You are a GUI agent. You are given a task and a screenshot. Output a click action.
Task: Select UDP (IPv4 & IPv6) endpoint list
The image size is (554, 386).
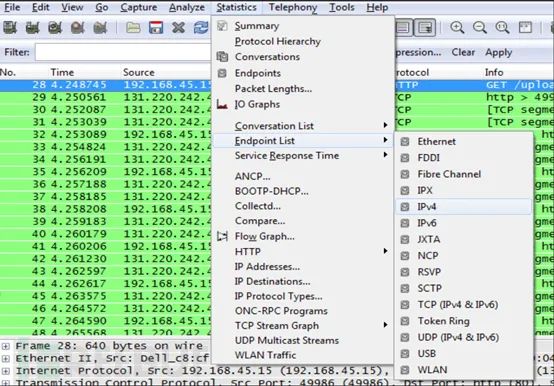(458, 337)
